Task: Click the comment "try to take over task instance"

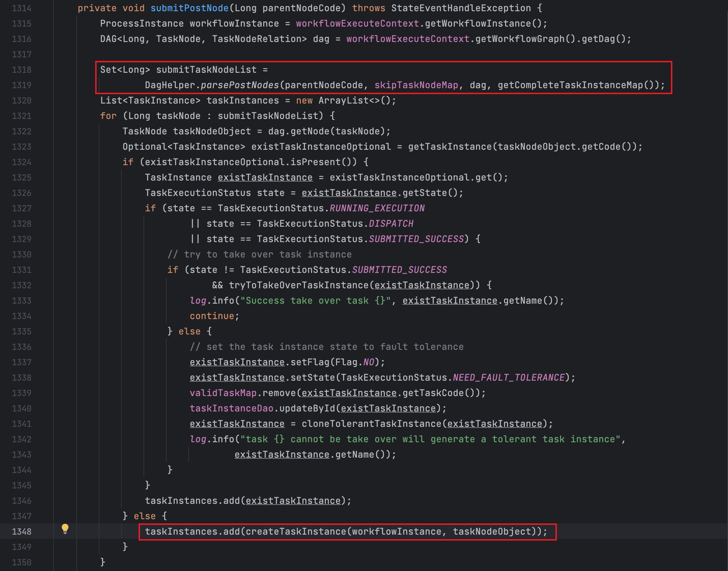Action: tap(259, 254)
